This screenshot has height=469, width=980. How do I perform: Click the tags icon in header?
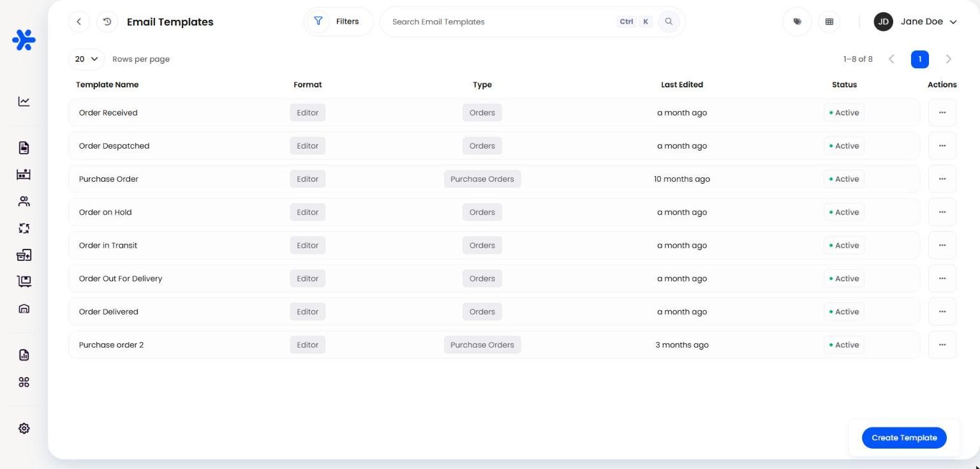[x=797, y=22]
